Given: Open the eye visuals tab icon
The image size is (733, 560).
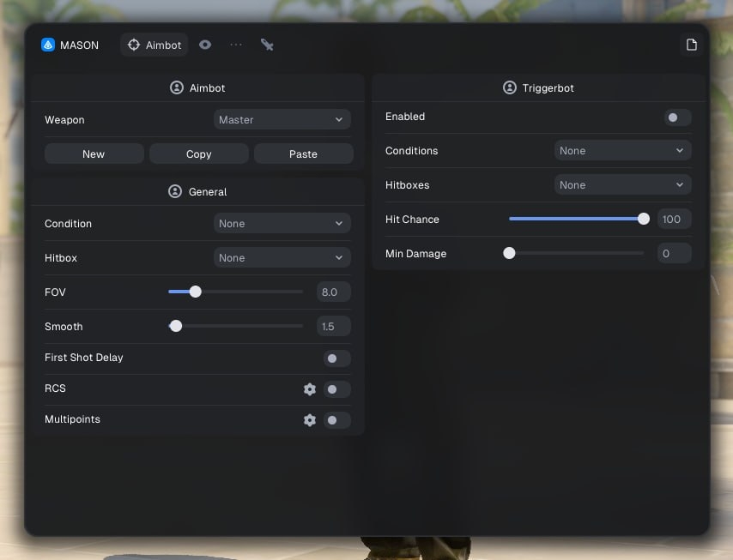Looking at the screenshot, I should point(205,45).
